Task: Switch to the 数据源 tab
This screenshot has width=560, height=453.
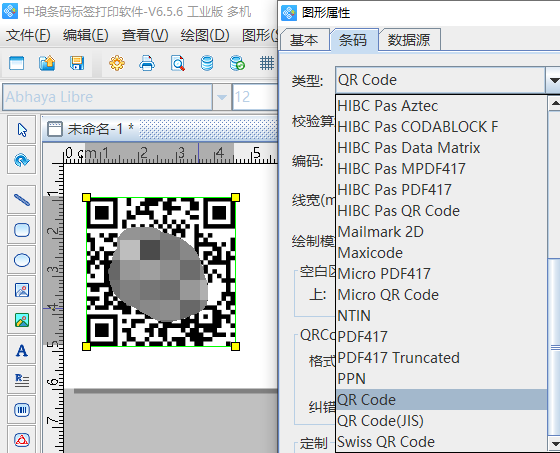Action: (x=409, y=40)
